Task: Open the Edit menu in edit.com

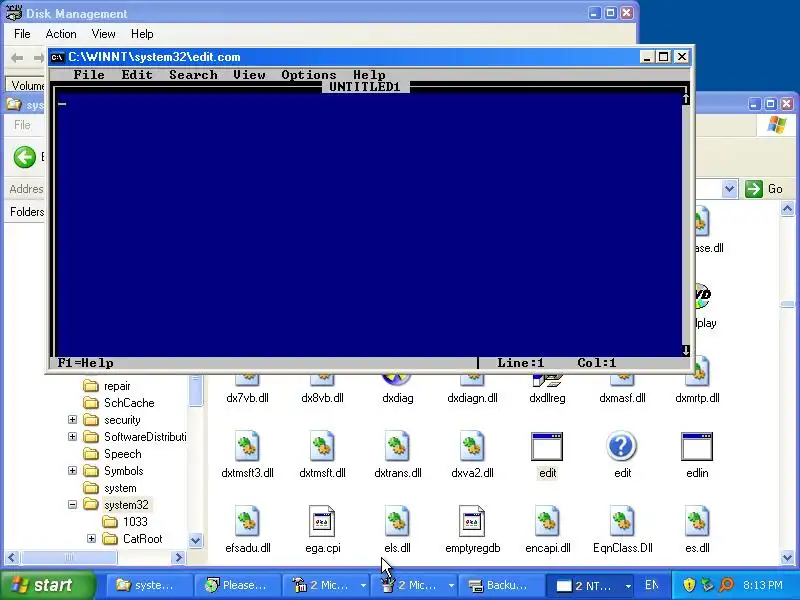Action: pyautogui.click(x=137, y=74)
